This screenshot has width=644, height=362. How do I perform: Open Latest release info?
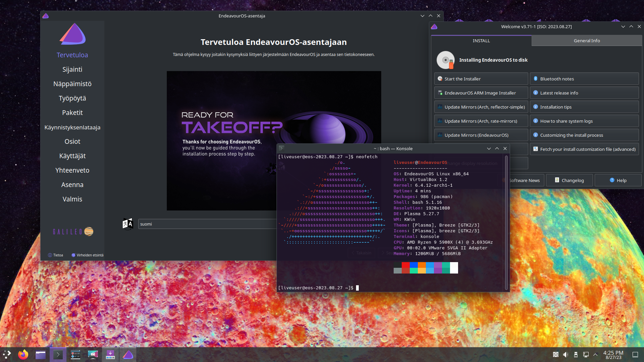[584, 93]
